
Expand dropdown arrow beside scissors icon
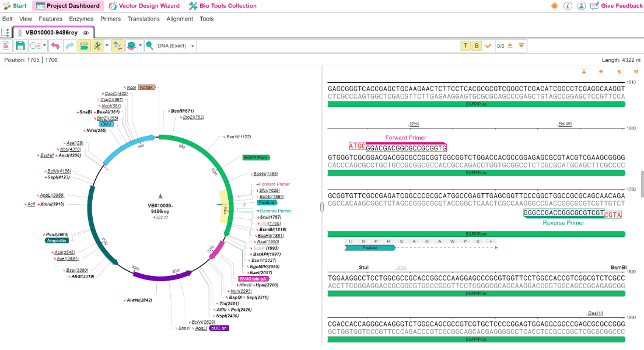click(107, 46)
